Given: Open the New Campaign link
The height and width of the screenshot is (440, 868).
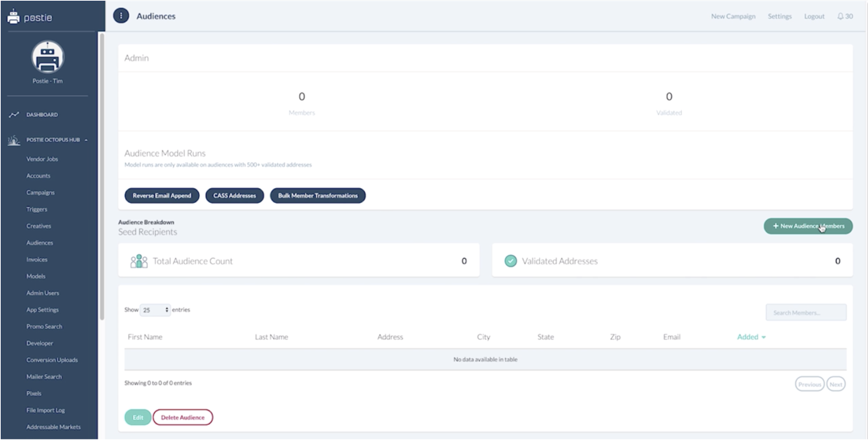Looking at the screenshot, I should point(733,16).
